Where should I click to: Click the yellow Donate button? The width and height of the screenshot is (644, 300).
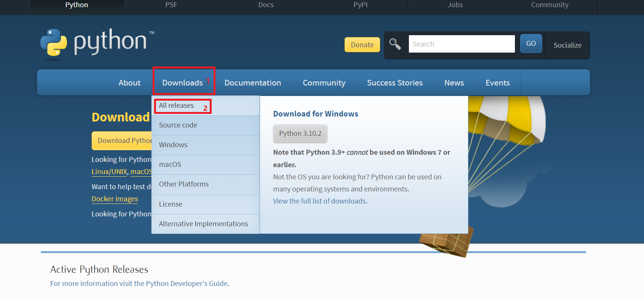(362, 45)
